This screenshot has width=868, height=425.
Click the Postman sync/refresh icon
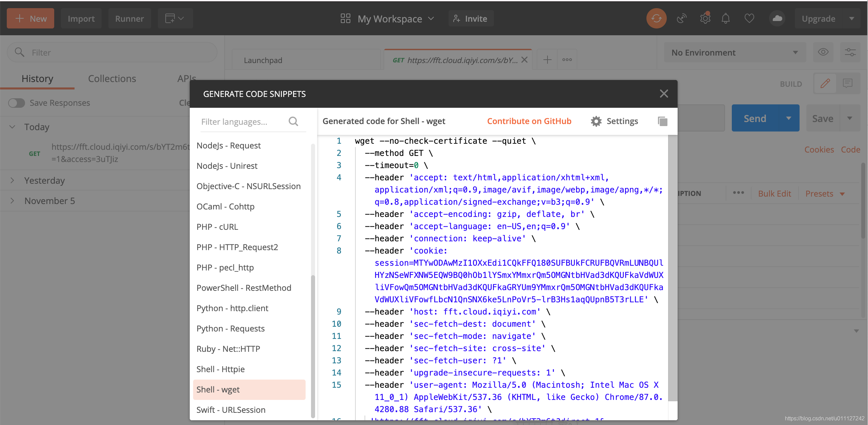coord(656,18)
